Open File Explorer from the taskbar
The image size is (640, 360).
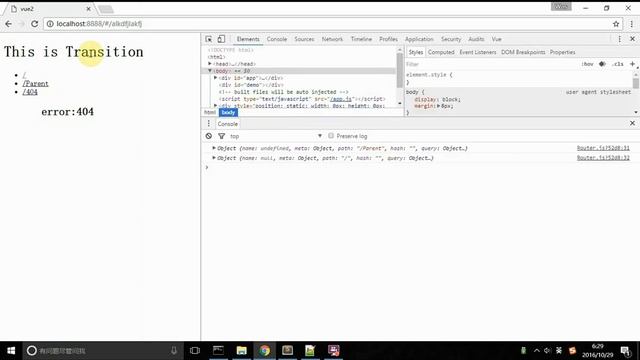pyautogui.click(x=241, y=351)
